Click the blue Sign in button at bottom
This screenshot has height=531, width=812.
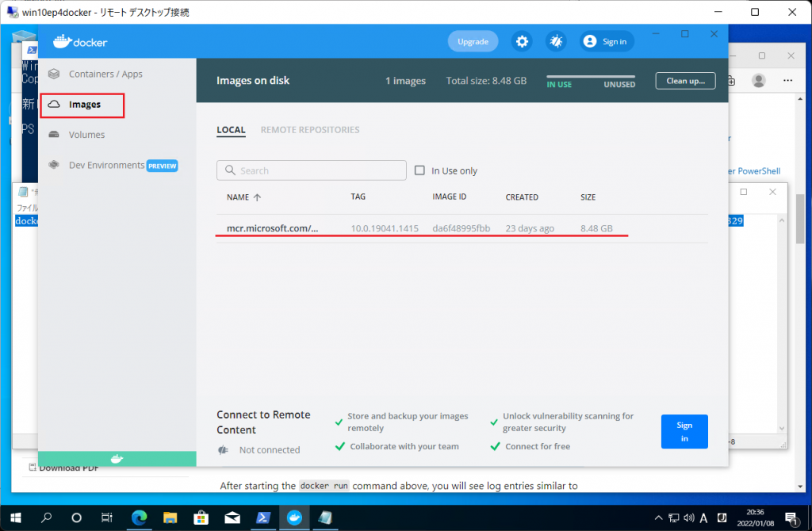pyautogui.click(x=684, y=432)
